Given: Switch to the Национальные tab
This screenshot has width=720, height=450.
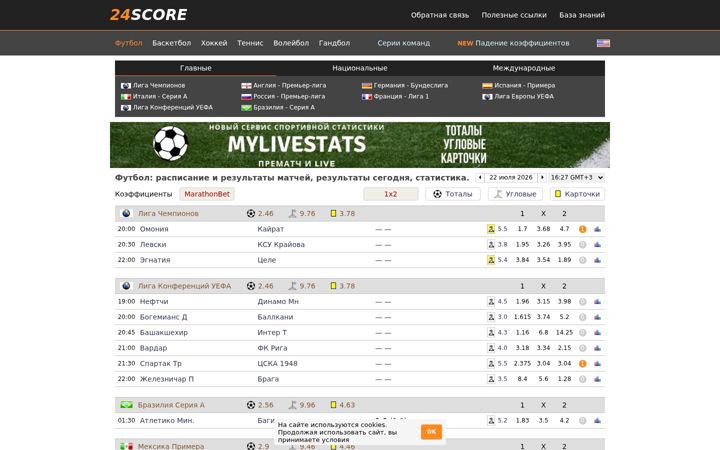Looking at the screenshot, I should click(360, 68).
